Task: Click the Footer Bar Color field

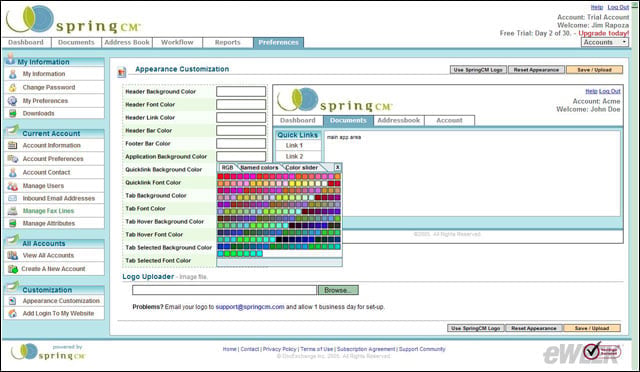Action: 241,144
